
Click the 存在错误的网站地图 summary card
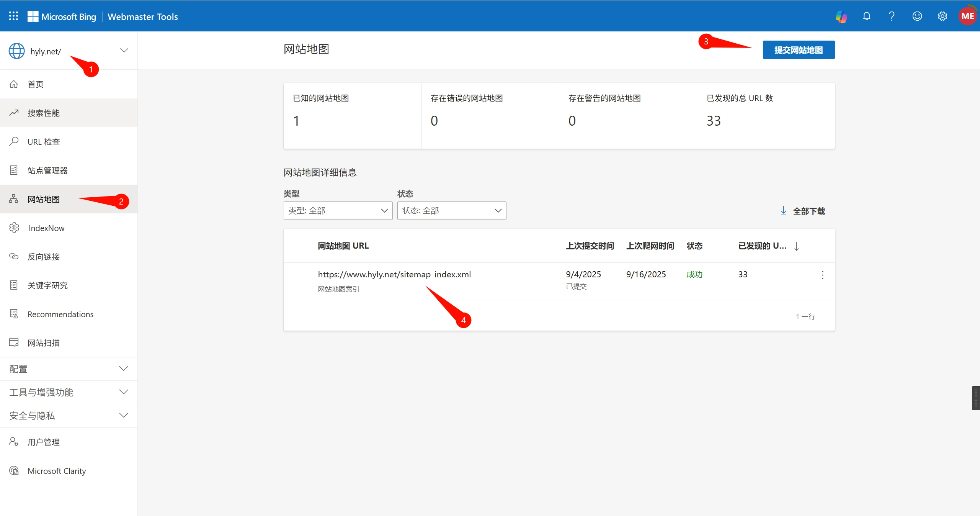(x=490, y=116)
